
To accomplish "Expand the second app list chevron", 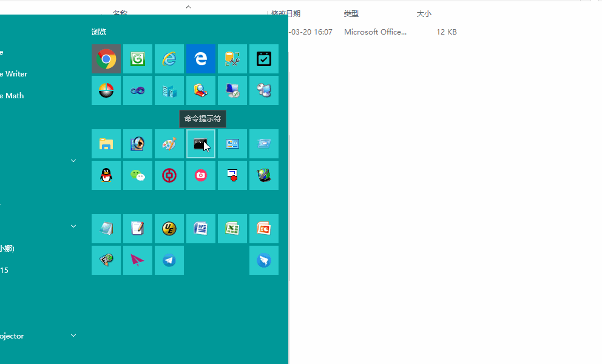I will coord(73,226).
